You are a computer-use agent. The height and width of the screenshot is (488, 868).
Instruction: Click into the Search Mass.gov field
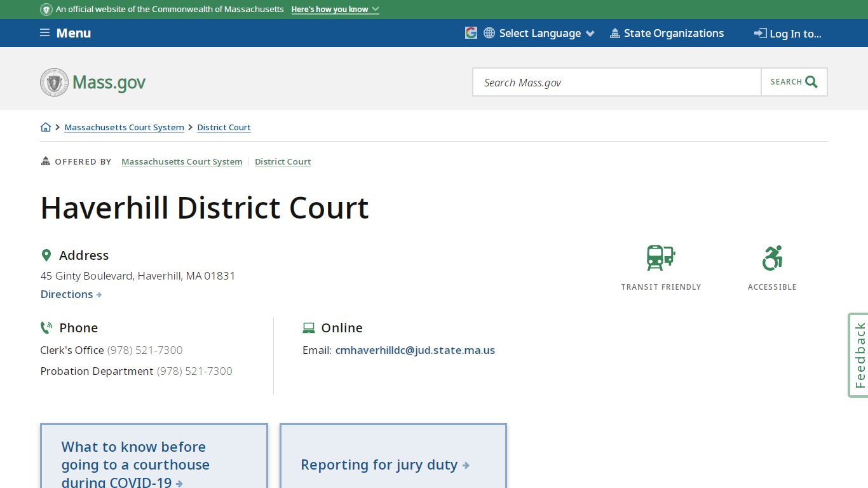(x=617, y=82)
